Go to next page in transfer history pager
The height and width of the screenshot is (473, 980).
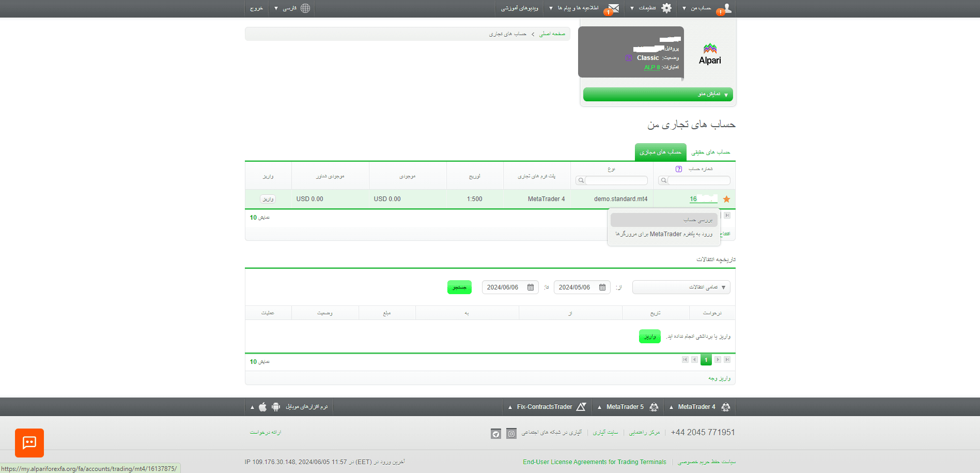coord(718,360)
